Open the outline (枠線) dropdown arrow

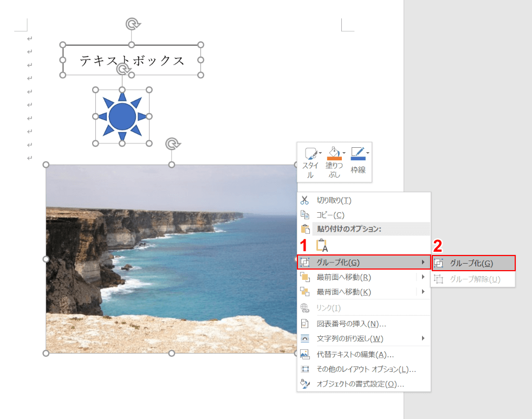point(368,153)
